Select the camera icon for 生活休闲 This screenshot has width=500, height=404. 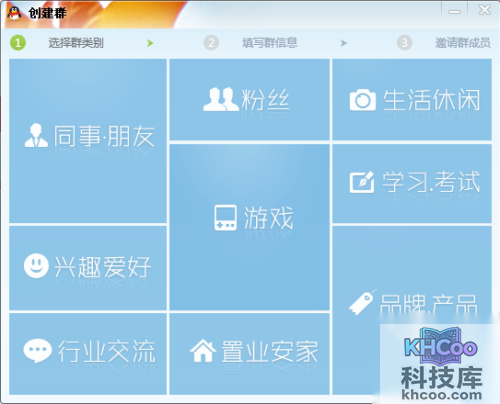pos(363,100)
